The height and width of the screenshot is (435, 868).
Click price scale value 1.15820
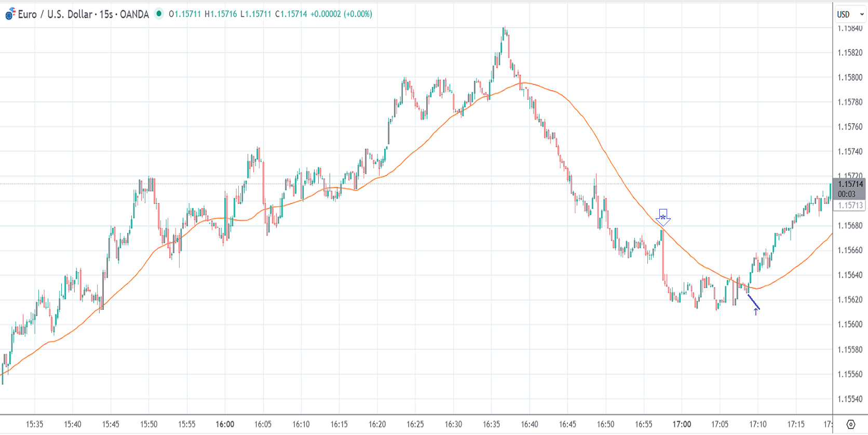850,52
